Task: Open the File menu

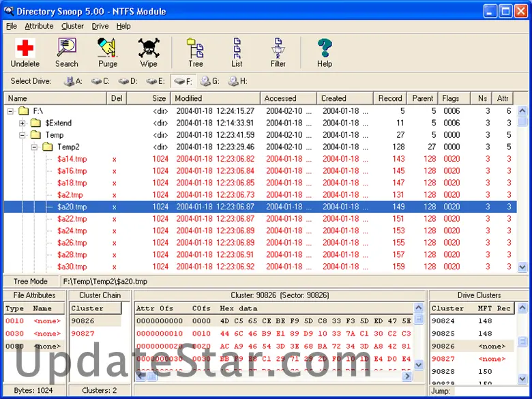Action: 12,26
